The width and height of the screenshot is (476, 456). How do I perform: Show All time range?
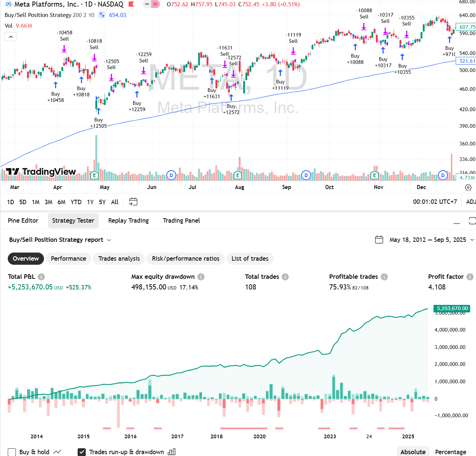115,202
